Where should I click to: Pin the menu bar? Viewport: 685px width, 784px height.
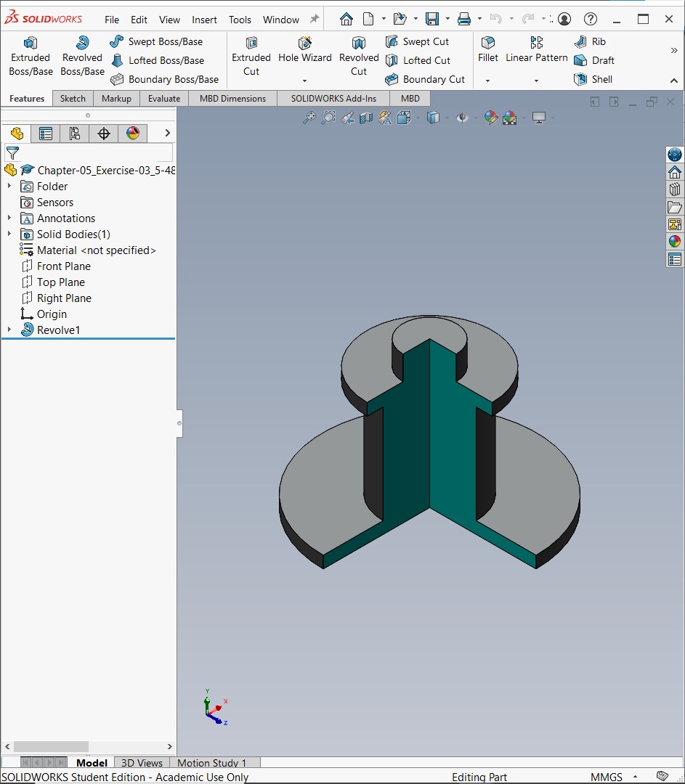click(315, 19)
